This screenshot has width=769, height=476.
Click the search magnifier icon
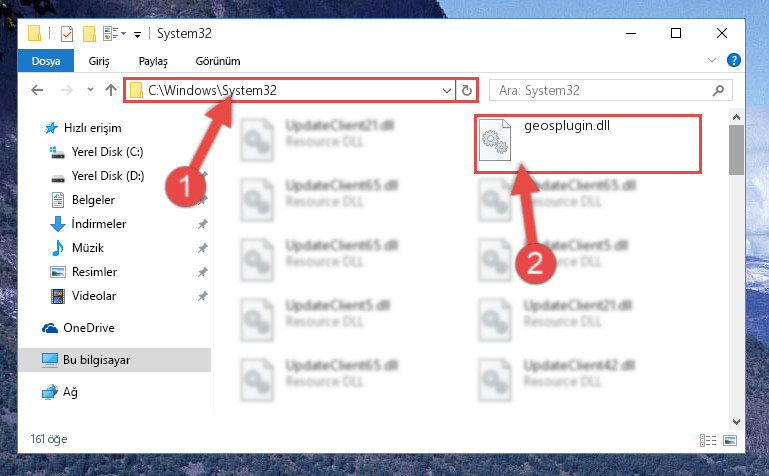tap(718, 90)
